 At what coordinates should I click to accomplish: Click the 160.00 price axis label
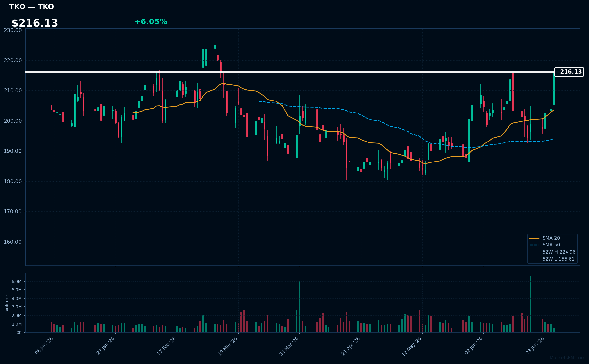coord(13,242)
